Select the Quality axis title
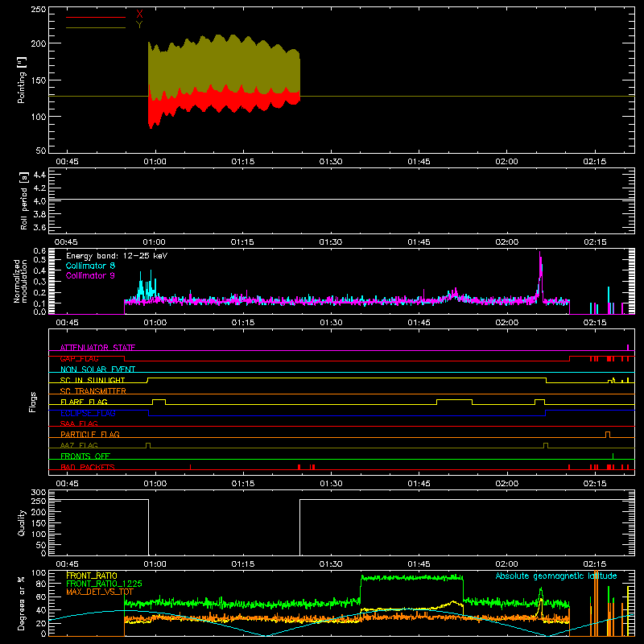Image resolution: width=644 pixels, height=644 pixels. 22,522
